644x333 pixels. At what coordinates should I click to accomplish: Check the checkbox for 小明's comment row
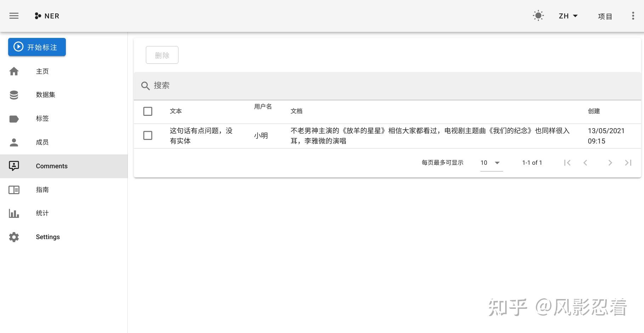coord(148,136)
